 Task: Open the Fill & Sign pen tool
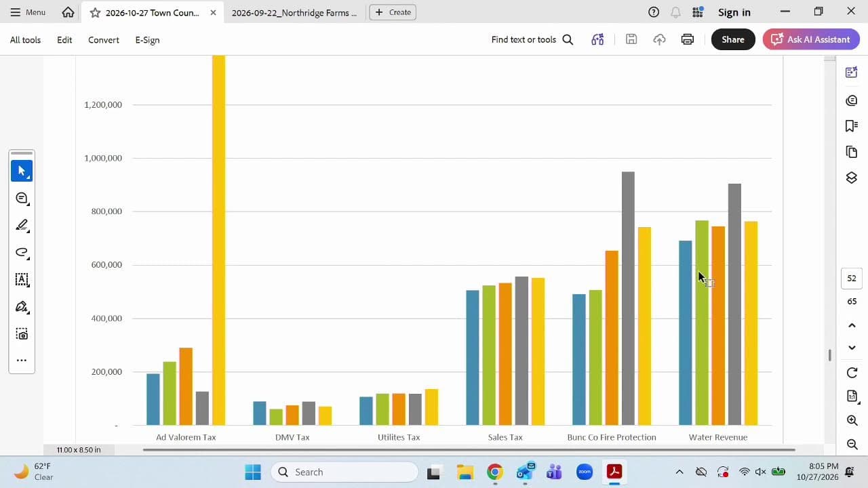(22, 306)
